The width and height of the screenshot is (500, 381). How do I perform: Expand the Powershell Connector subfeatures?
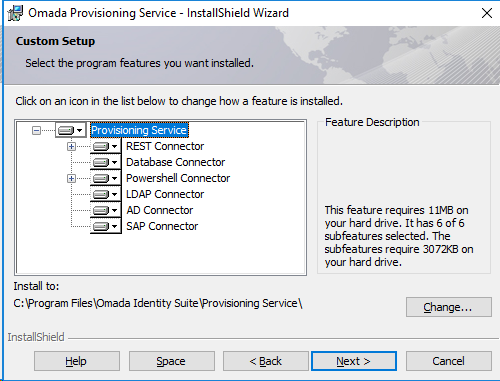click(x=71, y=178)
